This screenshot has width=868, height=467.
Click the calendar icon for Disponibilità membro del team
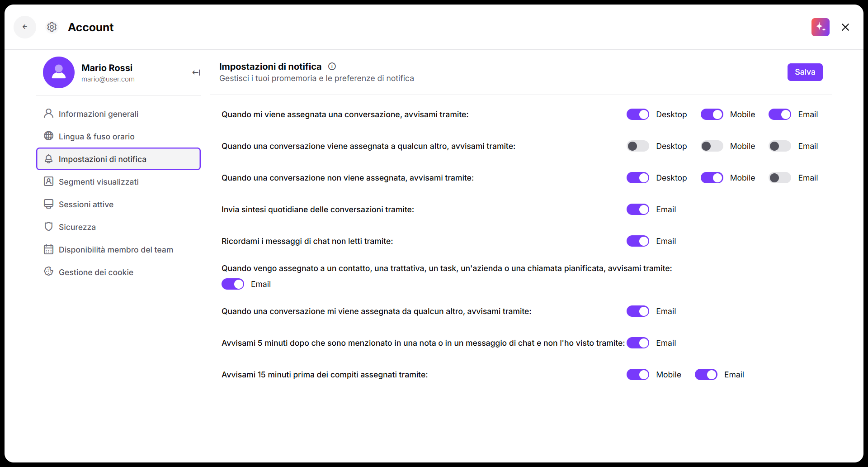49,249
